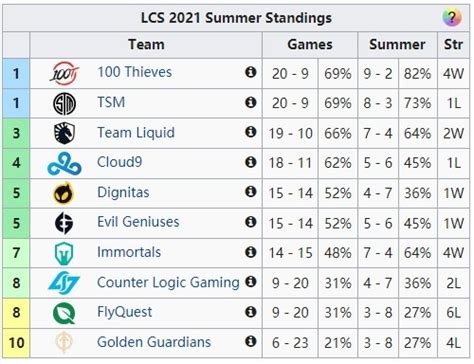Click the Games column header
Viewport: 474px width, 364px height.
point(310,45)
